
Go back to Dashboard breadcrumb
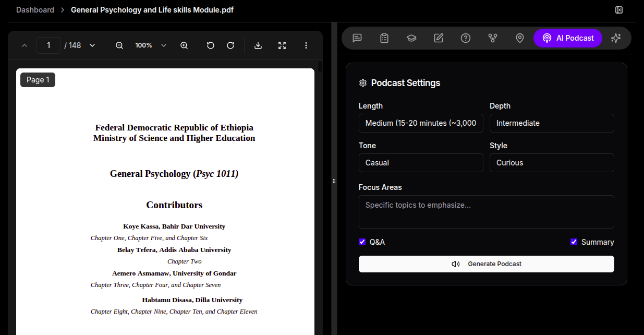pos(35,10)
